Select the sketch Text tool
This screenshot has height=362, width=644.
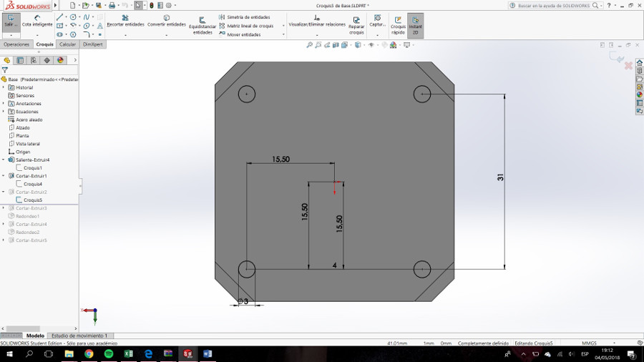[99, 26]
